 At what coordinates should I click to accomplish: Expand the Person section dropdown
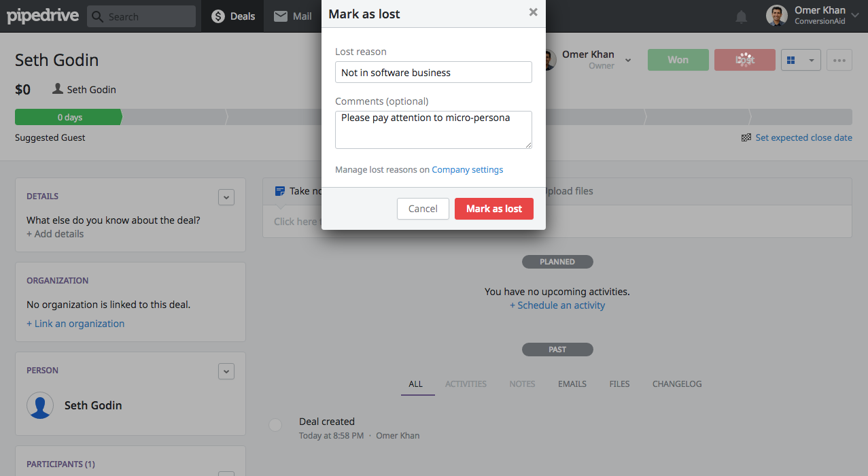click(x=226, y=371)
